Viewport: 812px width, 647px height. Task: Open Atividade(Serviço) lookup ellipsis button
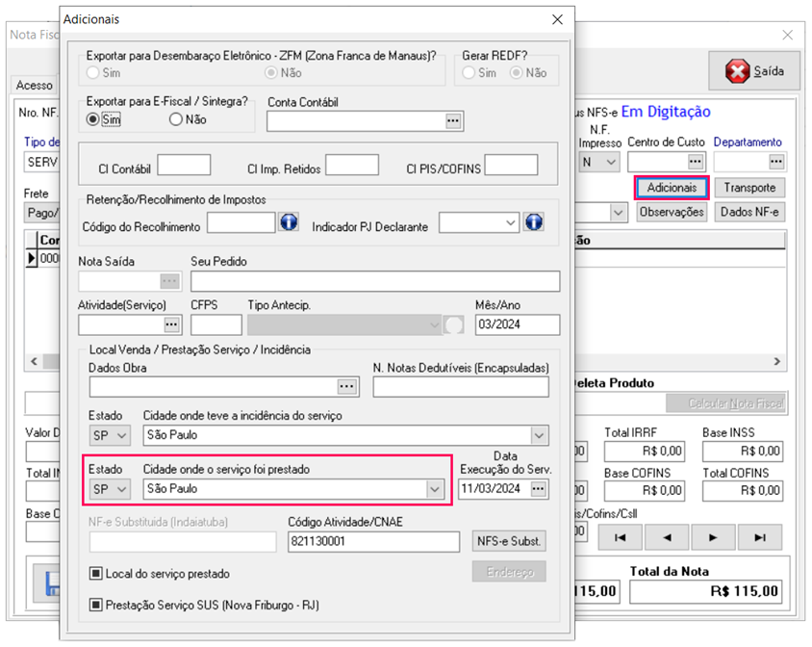[172, 324]
